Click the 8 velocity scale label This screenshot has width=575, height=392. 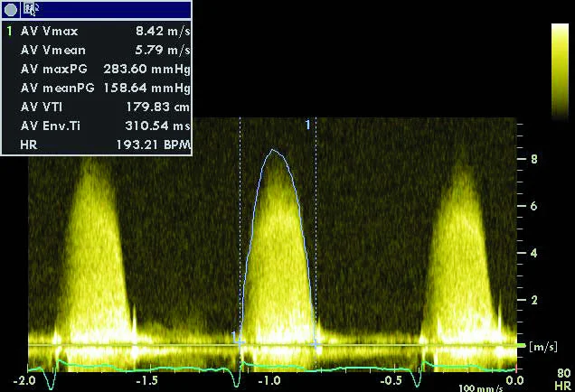tap(534, 159)
